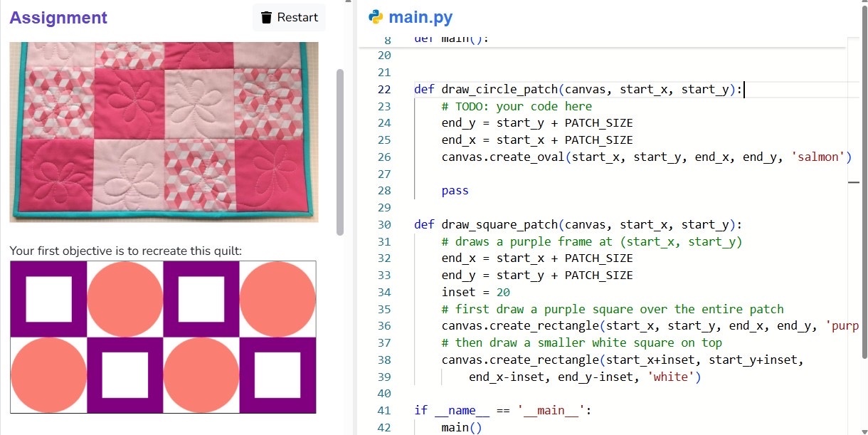Click the purple and salmon quilt diagram

coord(163,337)
